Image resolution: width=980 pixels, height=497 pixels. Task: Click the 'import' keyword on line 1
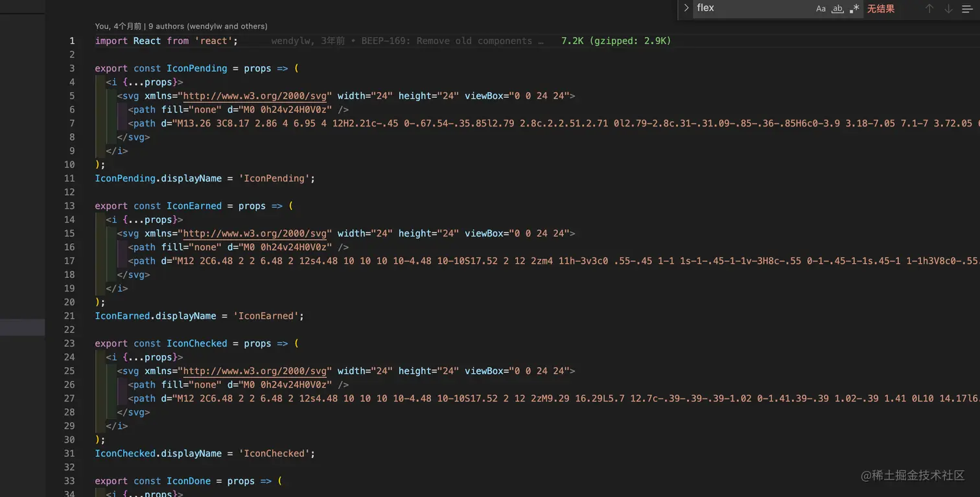tap(111, 41)
